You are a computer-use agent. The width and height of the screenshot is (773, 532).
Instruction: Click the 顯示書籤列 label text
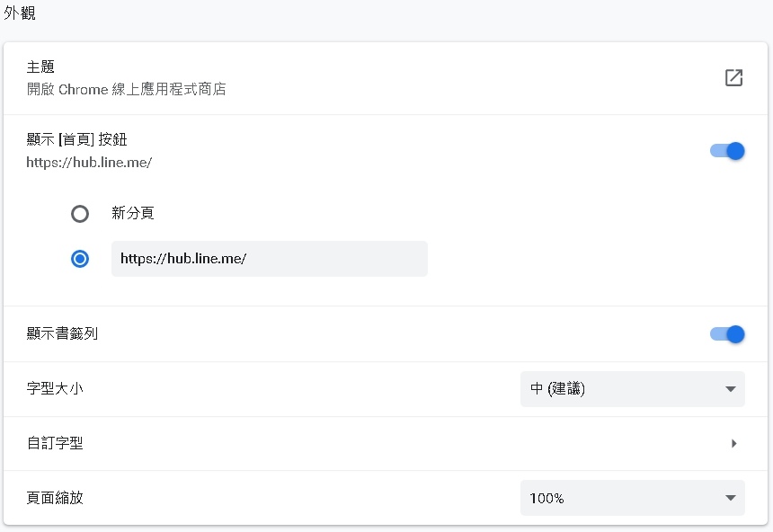pos(62,334)
